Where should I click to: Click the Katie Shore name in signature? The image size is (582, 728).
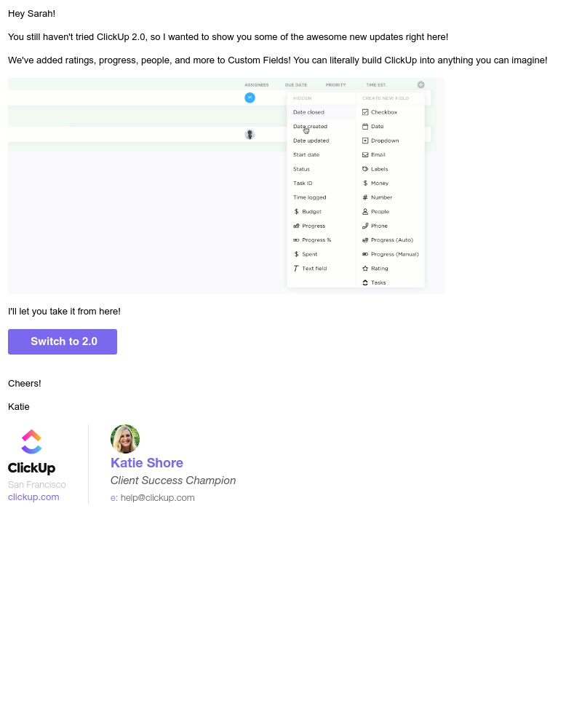tap(147, 463)
